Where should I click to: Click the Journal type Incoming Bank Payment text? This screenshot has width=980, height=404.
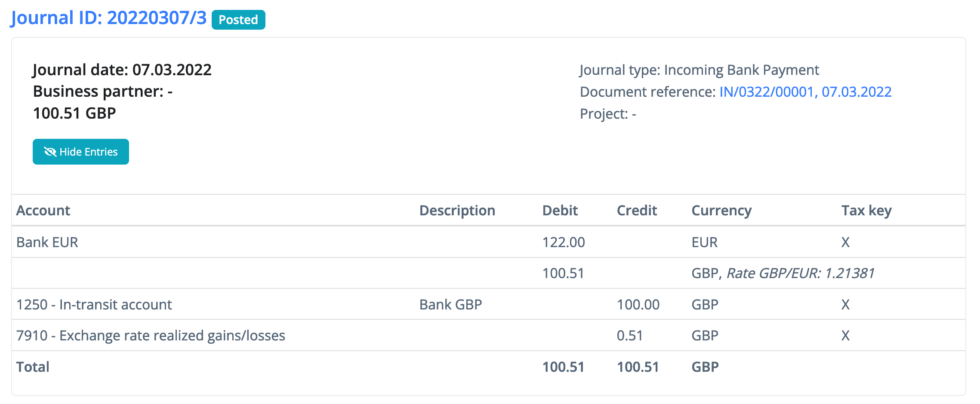pyautogui.click(x=699, y=70)
